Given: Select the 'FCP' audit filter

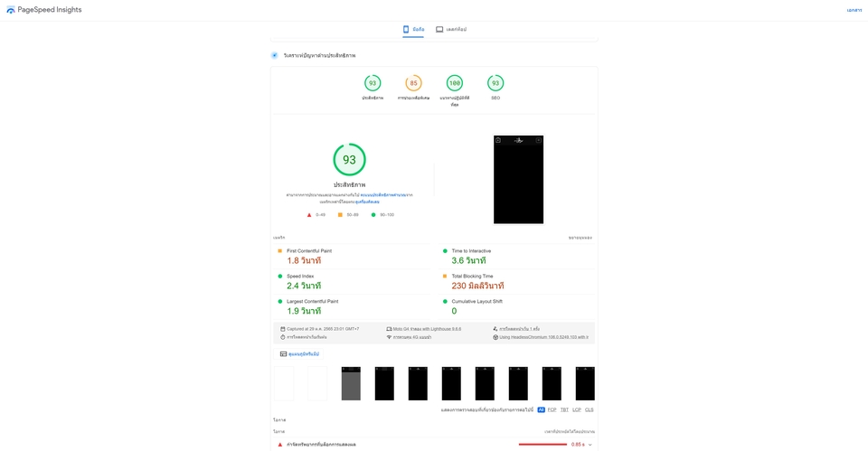Looking at the screenshot, I should point(552,410).
